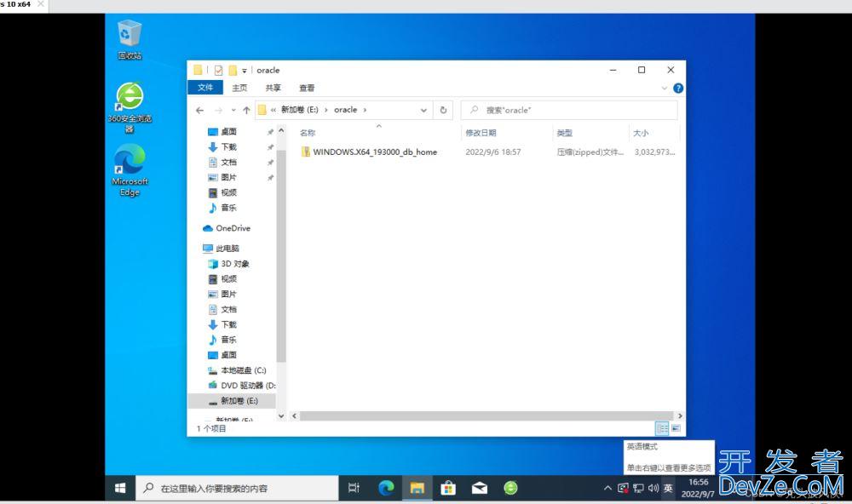
Task: Click the new folder quick access icon
Action: [x=233, y=70]
